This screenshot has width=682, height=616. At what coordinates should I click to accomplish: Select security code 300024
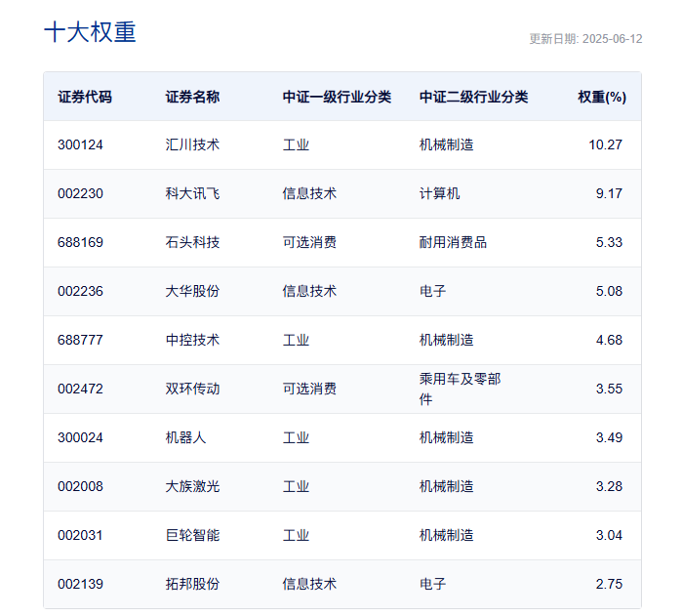80,437
